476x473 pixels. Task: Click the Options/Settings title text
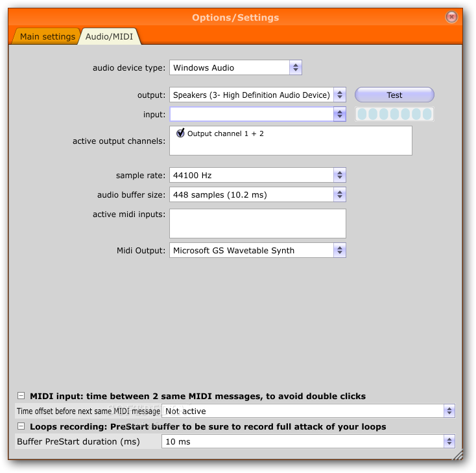235,17
